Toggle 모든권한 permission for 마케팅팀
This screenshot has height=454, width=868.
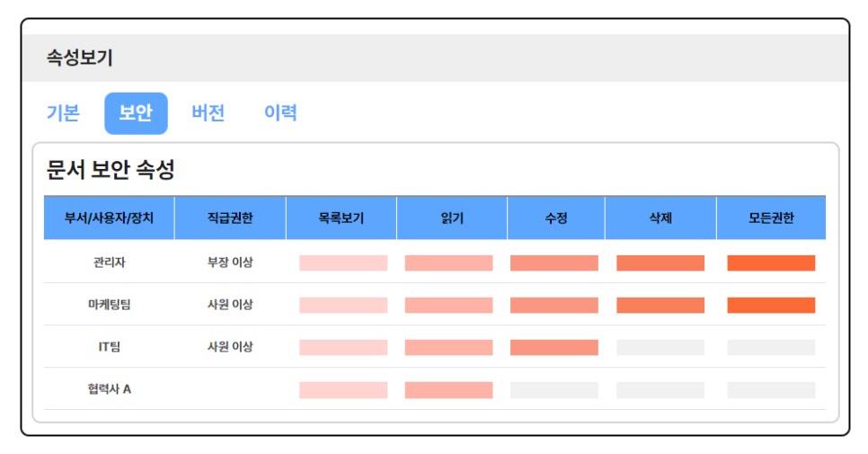click(771, 305)
